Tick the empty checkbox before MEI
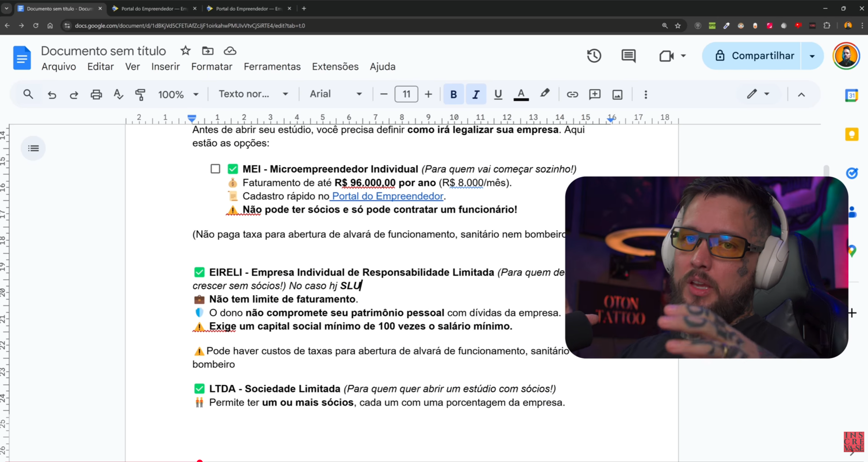The width and height of the screenshot is (868, 462). (215, 169)
